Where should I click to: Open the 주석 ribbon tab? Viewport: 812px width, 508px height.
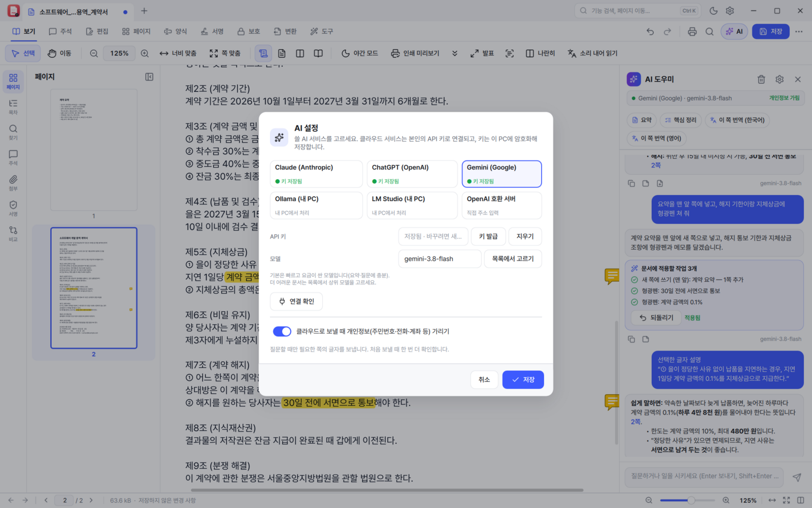point(60,31)
